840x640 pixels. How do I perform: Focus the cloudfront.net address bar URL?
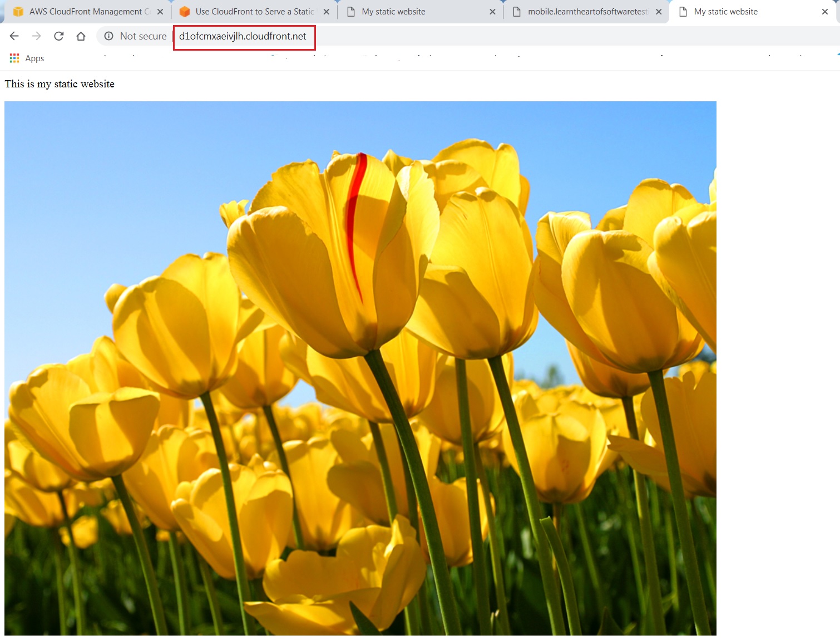pos(243,36)
